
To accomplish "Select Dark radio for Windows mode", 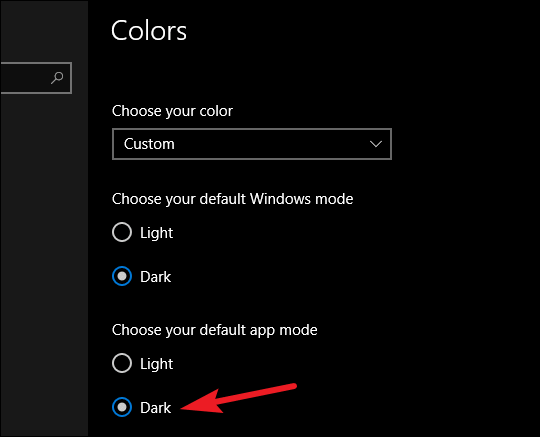I will pyautogui.click(x=122, y=276).
